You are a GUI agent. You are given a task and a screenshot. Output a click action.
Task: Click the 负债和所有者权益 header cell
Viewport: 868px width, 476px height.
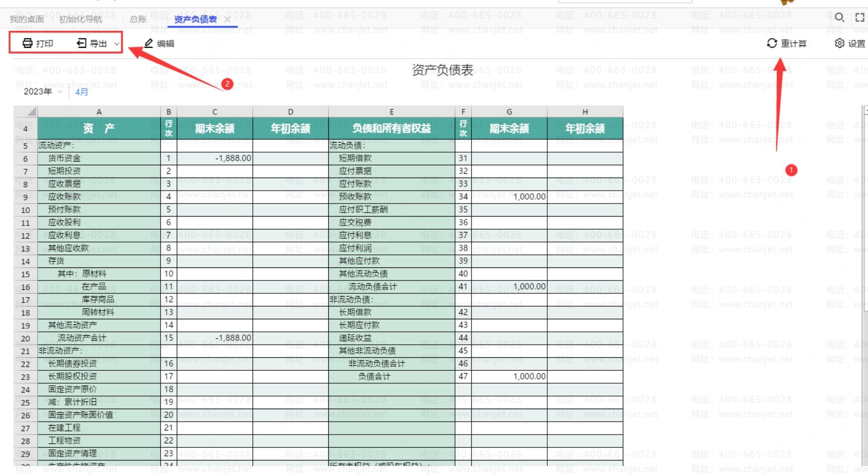(392, 128)
